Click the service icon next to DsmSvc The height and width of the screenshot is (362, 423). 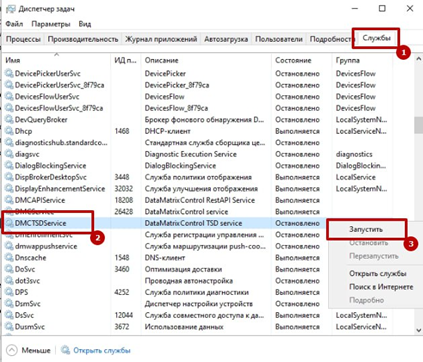(x=9, y=304)
